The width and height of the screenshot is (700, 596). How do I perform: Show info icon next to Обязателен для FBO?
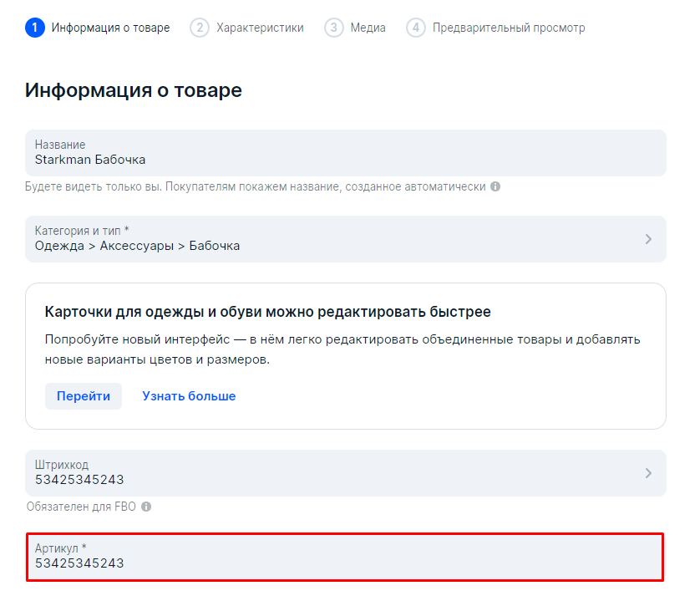click(x=146, y=507)
